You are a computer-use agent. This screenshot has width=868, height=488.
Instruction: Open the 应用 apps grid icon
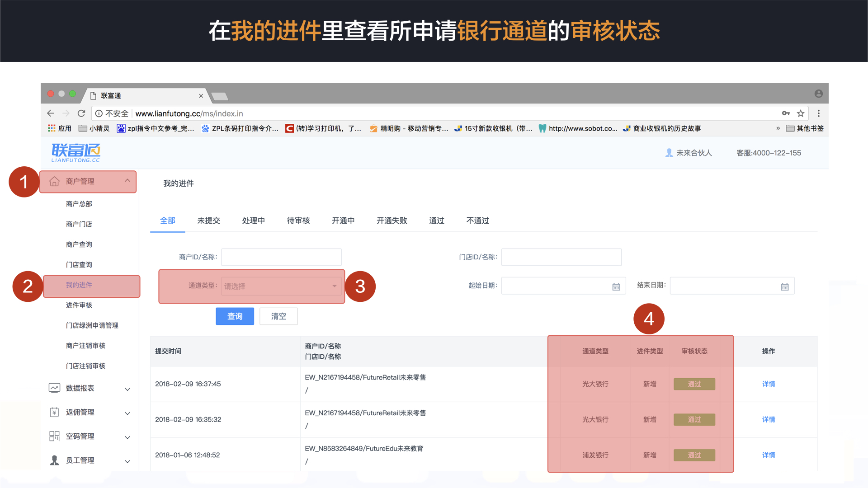click(x=52, y=128)
